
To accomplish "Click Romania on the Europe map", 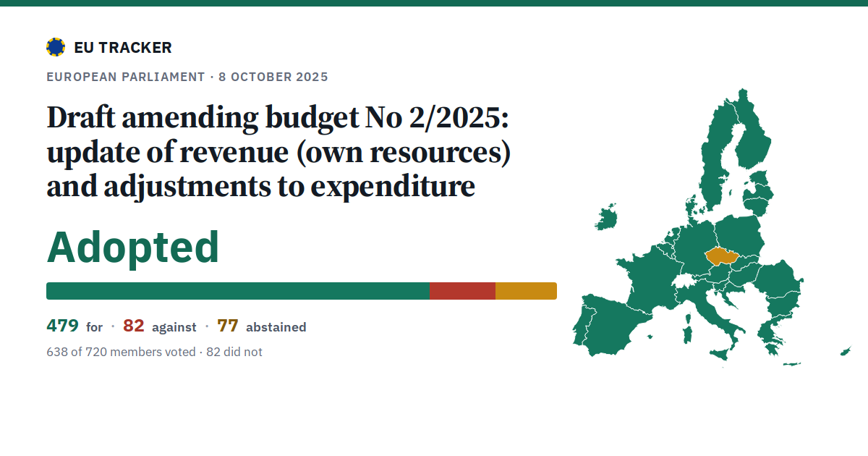I will 778,279.
